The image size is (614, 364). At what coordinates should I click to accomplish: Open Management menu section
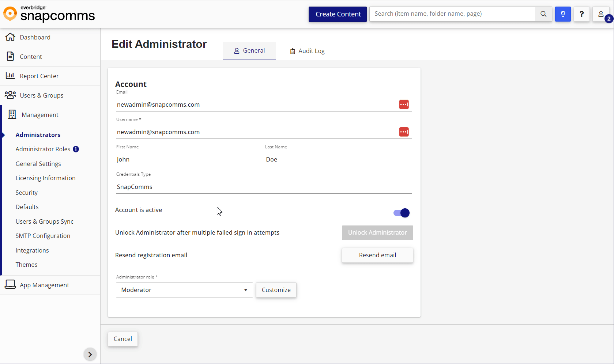click(51, 115)
